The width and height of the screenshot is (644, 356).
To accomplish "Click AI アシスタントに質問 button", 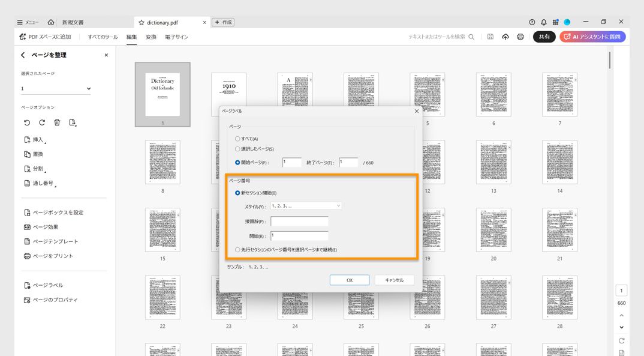I will [592, 37].
